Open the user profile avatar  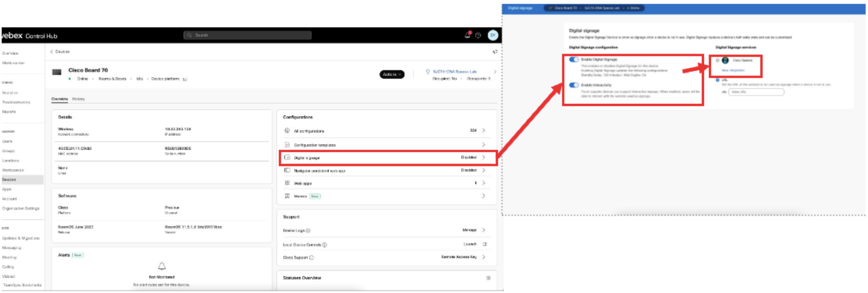point(493,35)
